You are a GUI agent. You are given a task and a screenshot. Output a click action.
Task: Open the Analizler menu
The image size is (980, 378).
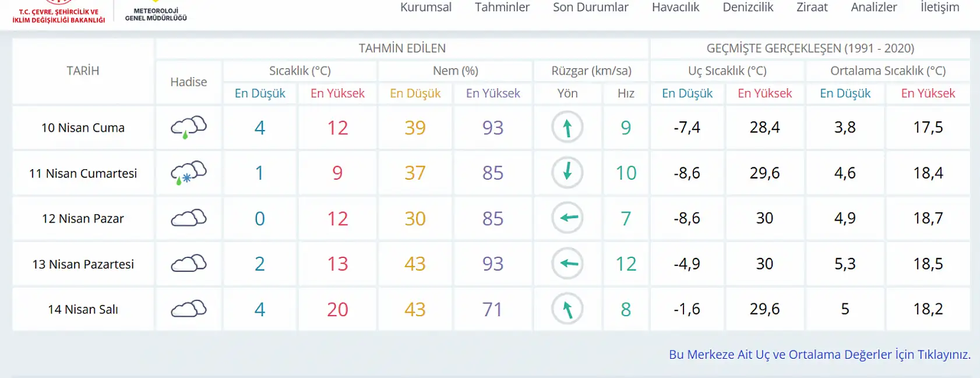tap(874, 8)
